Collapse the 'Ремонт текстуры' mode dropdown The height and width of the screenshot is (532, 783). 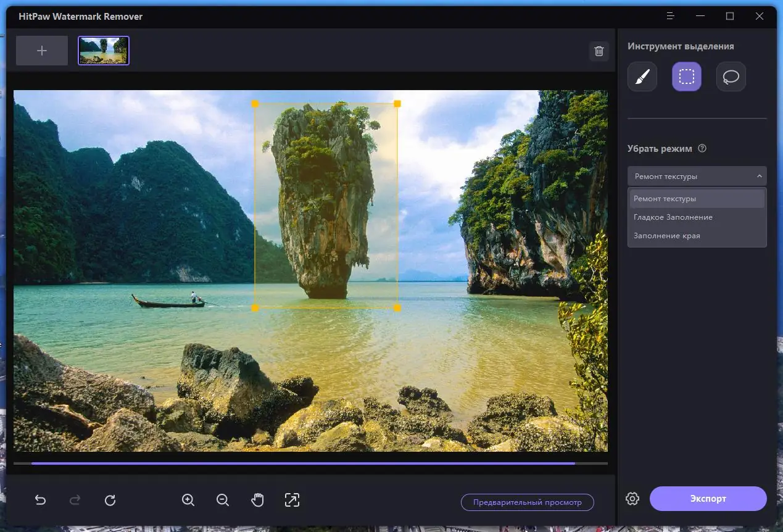point(697,176)
